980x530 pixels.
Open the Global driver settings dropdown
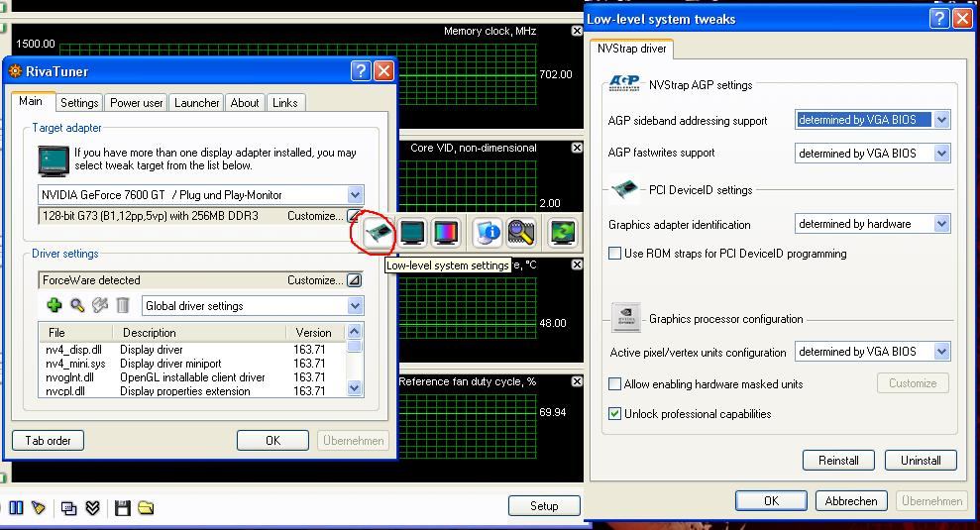[355, 306]
